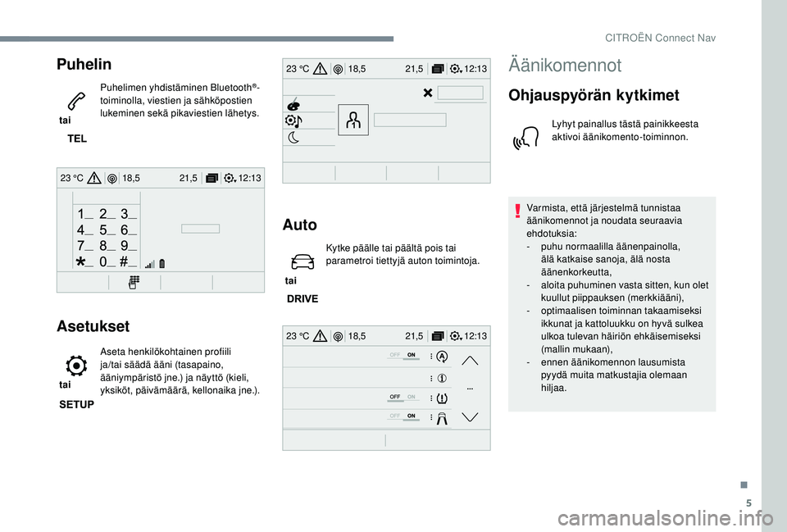The image size is (787, 532).
Task: Tap the GPS signal icon in the drive functions screen
Action: tap(339, 336)
